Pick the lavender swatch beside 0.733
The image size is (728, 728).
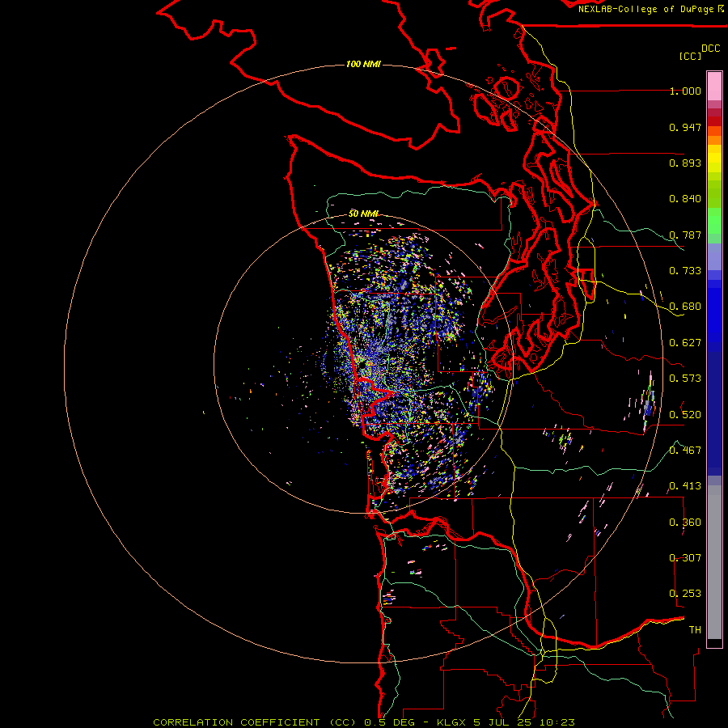click(714, 256)
